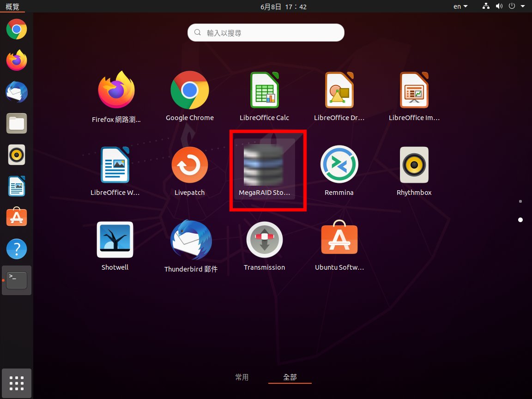Select the 全部 (All) tab
The height and width of the screenshot is (399, 532).
tap(290, 377)
